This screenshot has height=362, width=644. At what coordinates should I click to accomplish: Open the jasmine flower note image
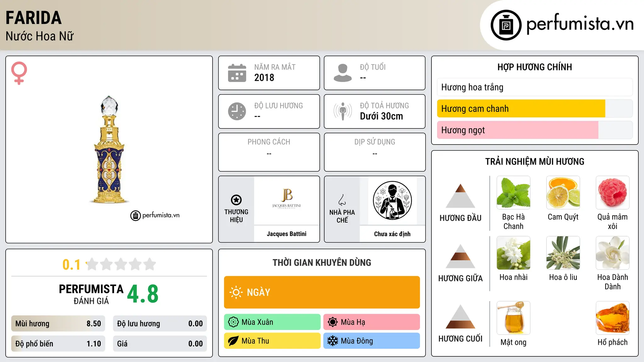click(514, 253)
